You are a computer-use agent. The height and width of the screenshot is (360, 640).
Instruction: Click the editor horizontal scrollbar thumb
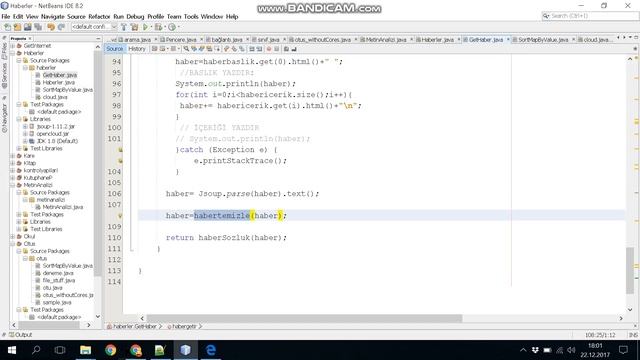pyautogui.click(x=304, y=318)
